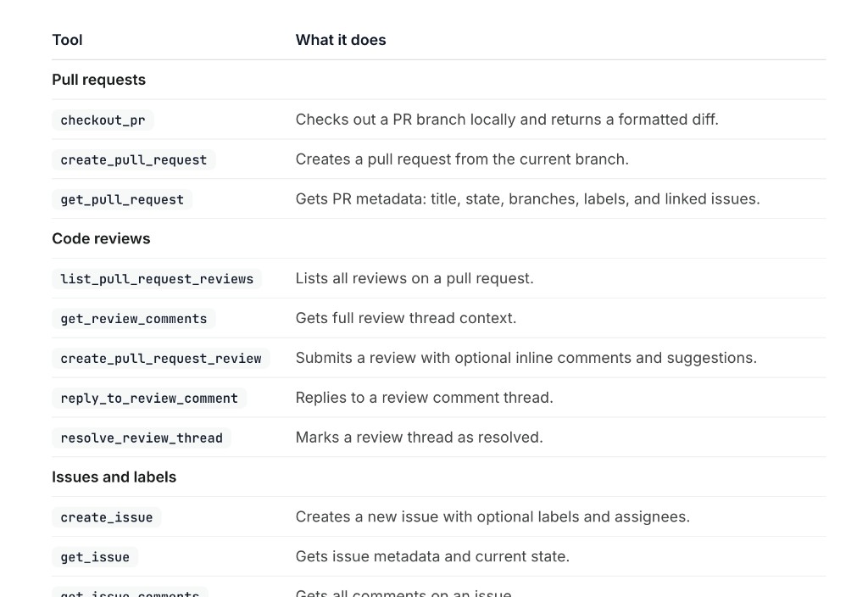Image resolution: width=868 pixels, height=597 pixels.
Task: Click the What it does column header
Action: click(x=341, y=40)
